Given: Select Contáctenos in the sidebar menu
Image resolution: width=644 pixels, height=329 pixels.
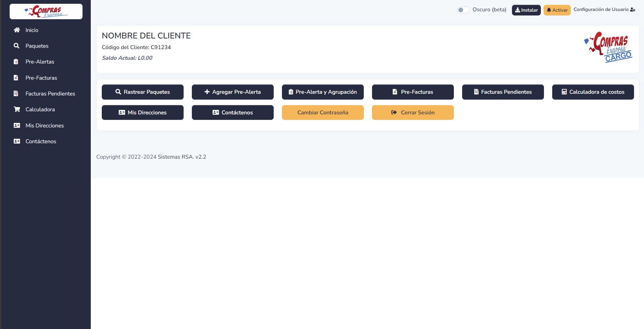Looking at the screenshot, I should coord(41,141).
